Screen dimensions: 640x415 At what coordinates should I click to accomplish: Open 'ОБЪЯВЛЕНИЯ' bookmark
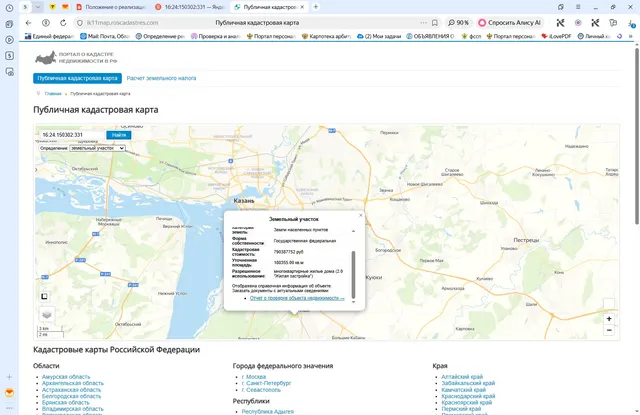click(430, 36)
